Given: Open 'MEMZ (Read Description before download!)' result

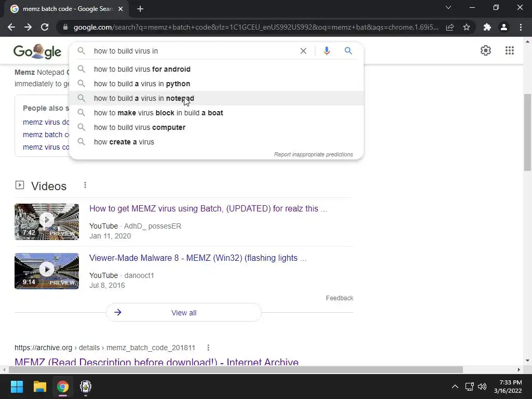Looking at the screenshot, I should tap(156, 362).
